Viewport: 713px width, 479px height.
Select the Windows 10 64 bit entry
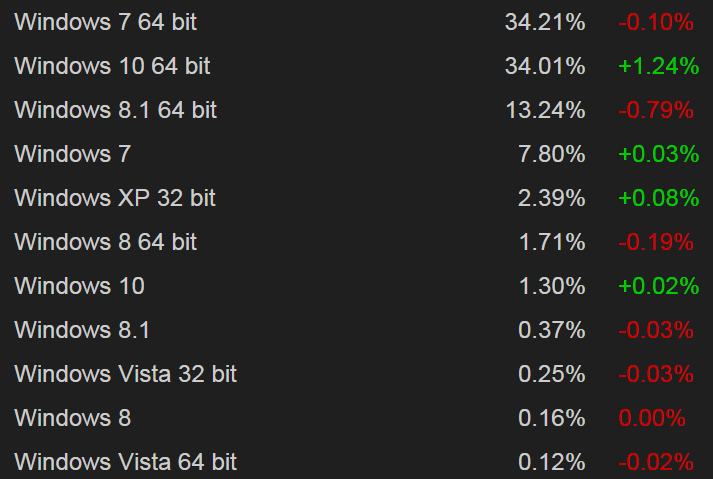(112, 66)
